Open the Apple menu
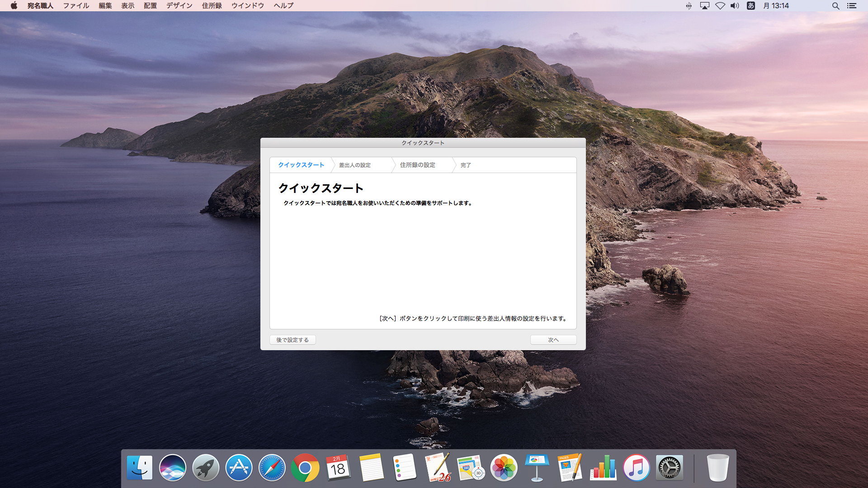The image size is (868, 488). [x=14, y=5]
